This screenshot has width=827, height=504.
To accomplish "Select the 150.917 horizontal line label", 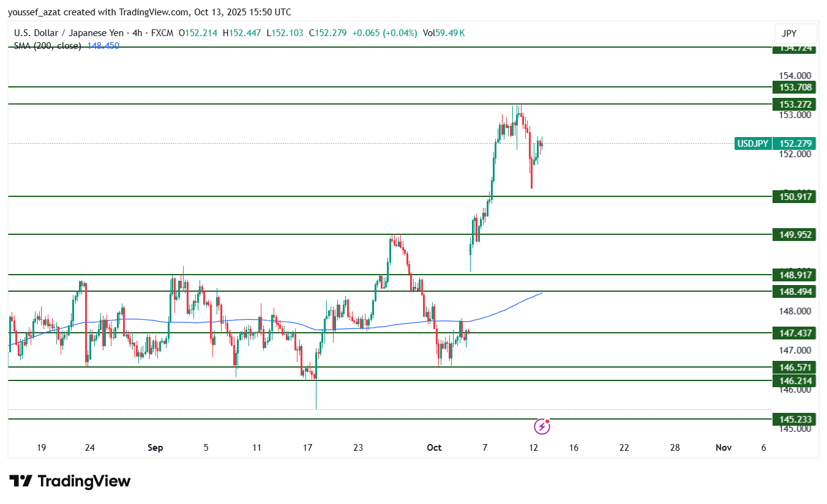I will [x=795, y=196].
